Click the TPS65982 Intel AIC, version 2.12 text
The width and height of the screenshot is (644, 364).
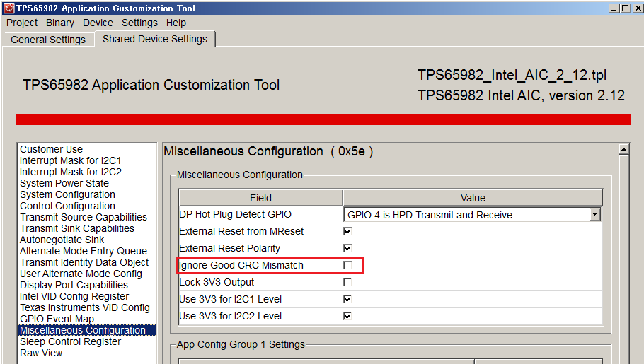(x=521, y=95)
